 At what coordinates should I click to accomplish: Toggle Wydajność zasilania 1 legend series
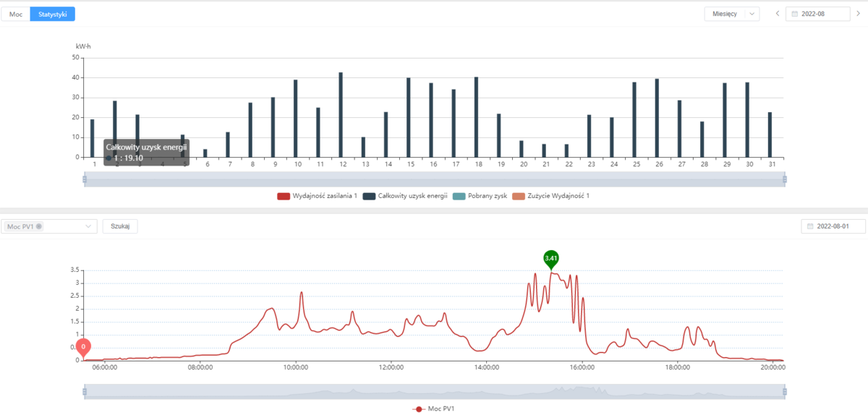(x=317, y=196)
